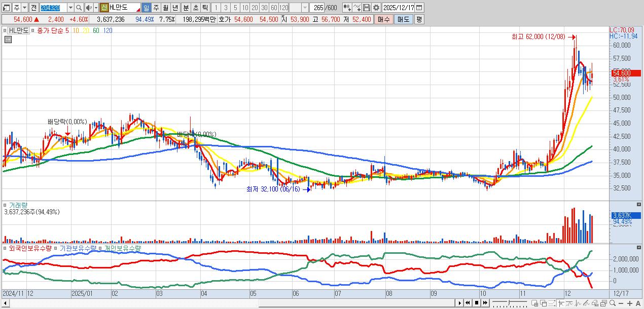The width and height of the screenshot is (644, 309).
Task: Click the 매수 buy button
Action: [384, 19]
